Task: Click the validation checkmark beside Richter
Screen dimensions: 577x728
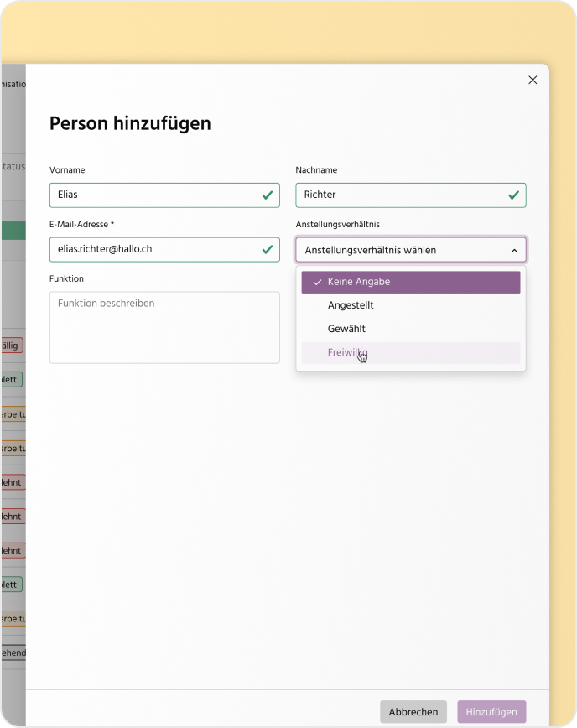Action: coord(514,195)
